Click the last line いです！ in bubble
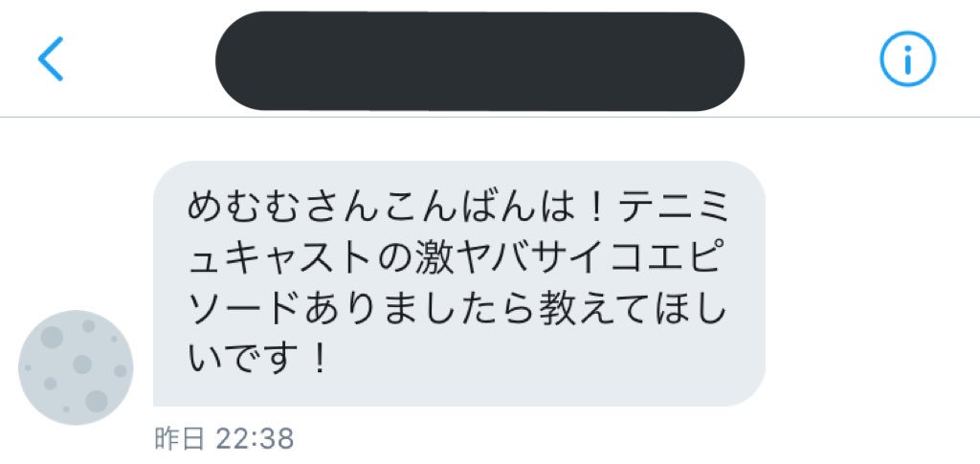The width and height of the screenshot is (980, 464). coord(257,361)
